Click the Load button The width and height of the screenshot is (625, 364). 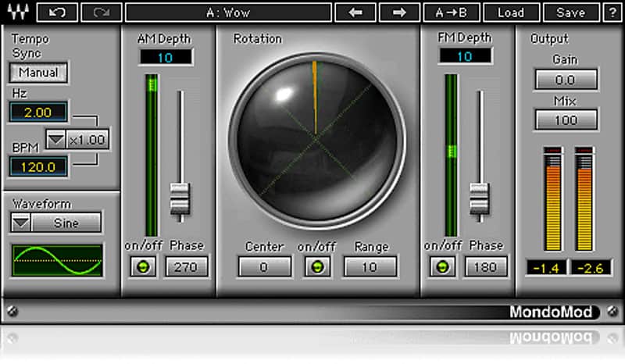(x=511, y=12)
